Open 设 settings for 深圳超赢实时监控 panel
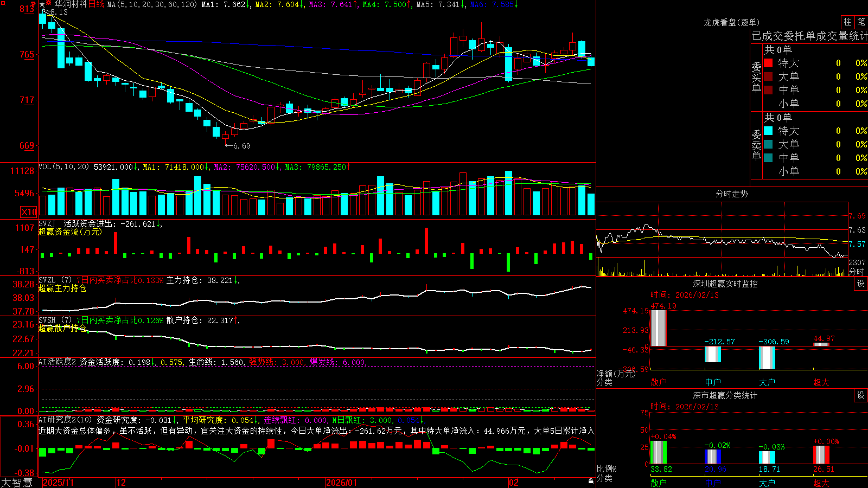The image size is (868, 488). click(x=861, y=284)
